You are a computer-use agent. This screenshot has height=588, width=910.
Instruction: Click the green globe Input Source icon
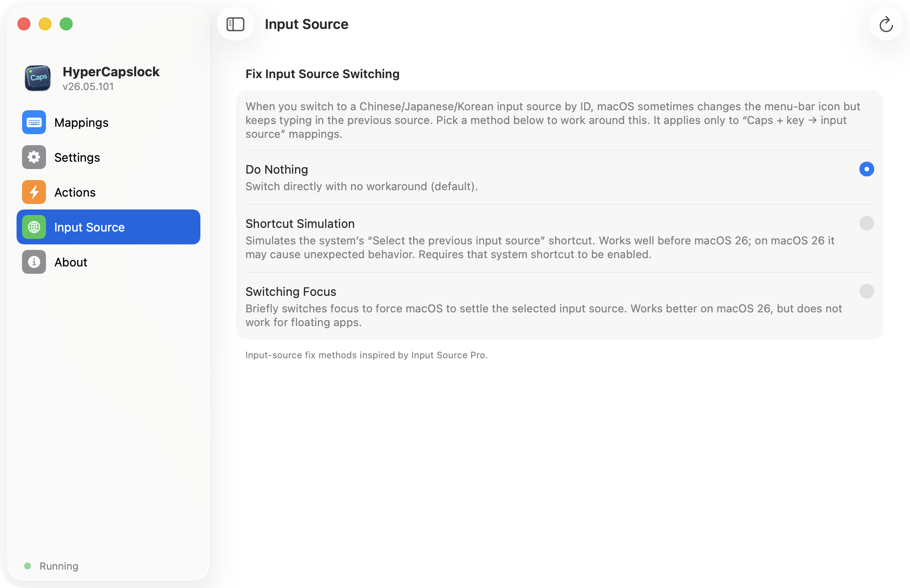coord(34,227)
